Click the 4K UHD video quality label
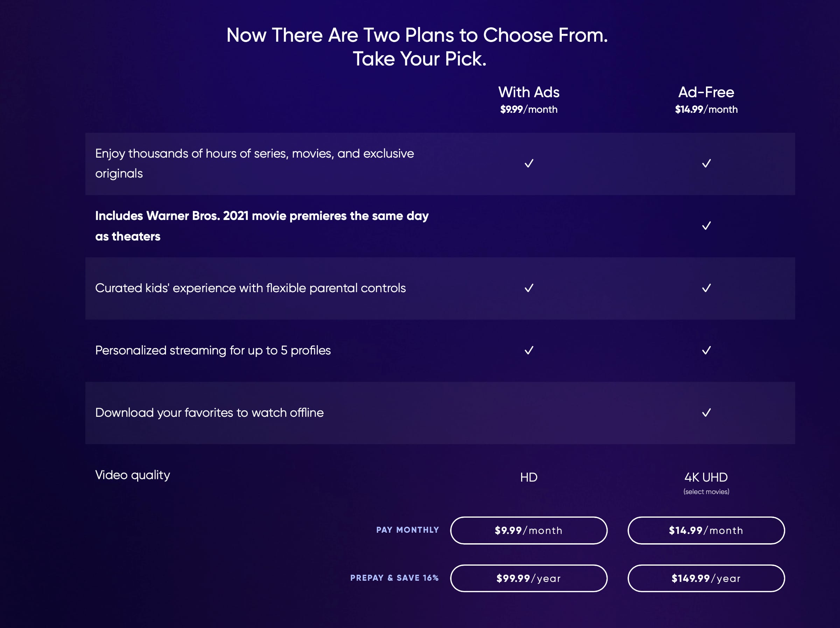Viewport: 840px width, 628px height. pyautogui.click(x=706, y=477)
